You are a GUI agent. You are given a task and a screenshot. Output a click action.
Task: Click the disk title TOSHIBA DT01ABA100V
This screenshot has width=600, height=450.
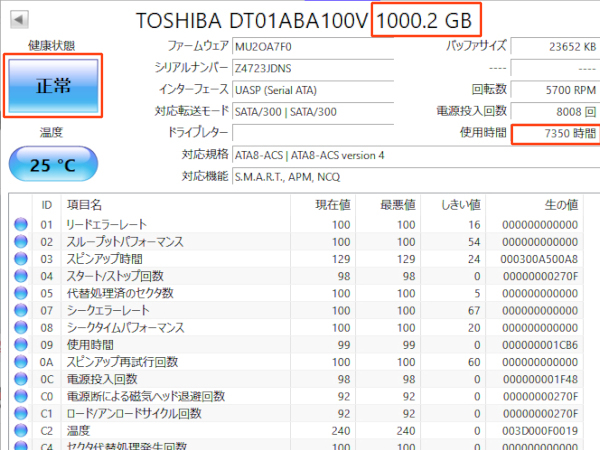pos(252,20)
